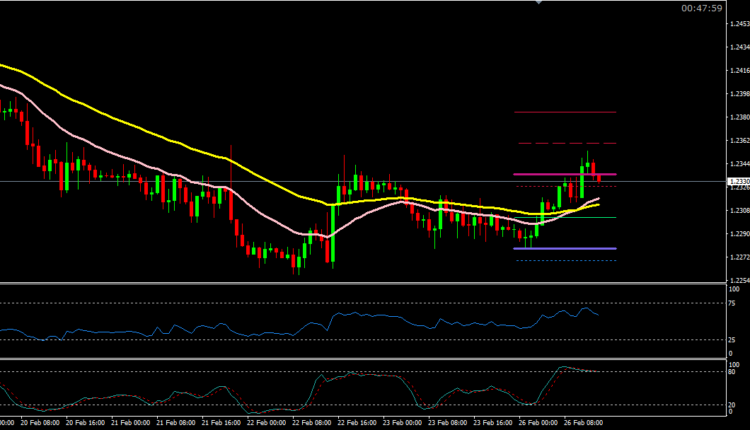Click the 75 level label in RSI panel

tap(733, 302)
